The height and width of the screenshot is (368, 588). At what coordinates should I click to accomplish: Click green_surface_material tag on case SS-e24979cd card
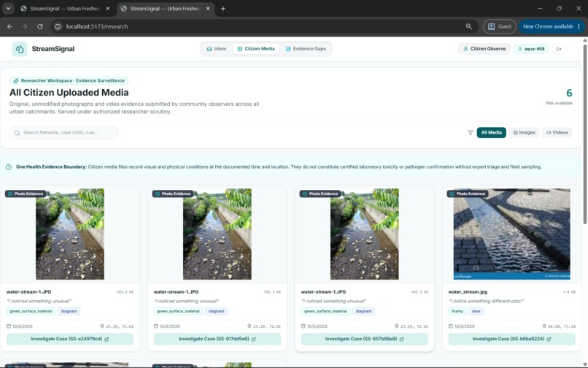click(x=31, y=311)
